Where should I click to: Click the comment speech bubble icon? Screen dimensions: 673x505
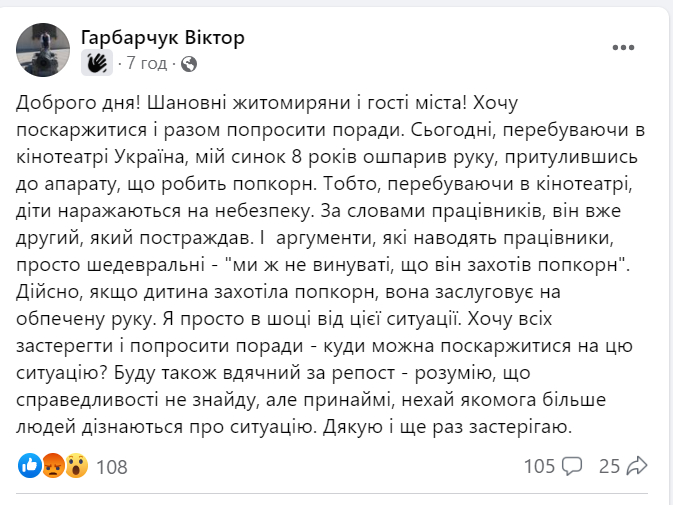click(x=572, y=466)
